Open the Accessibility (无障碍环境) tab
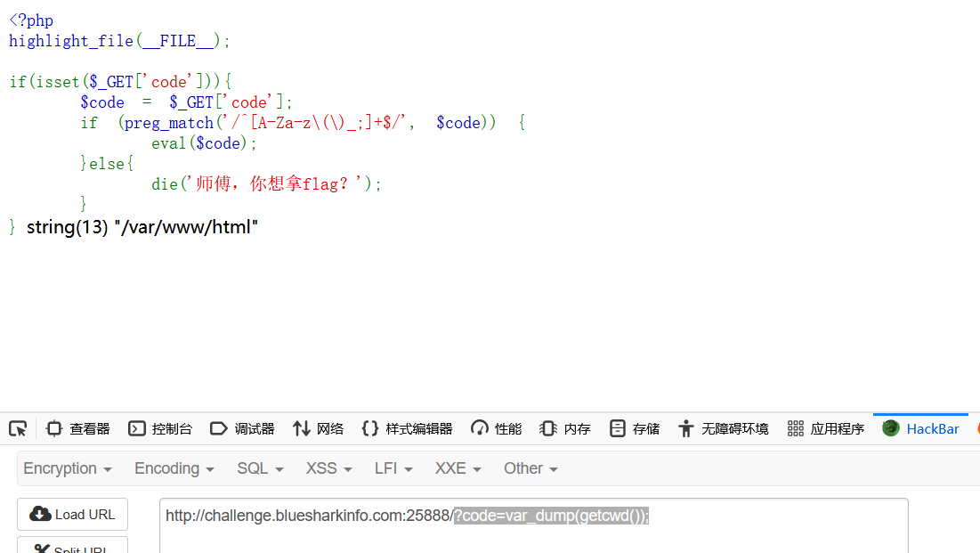This screenshot has height=553, width=980. point(723,428)
